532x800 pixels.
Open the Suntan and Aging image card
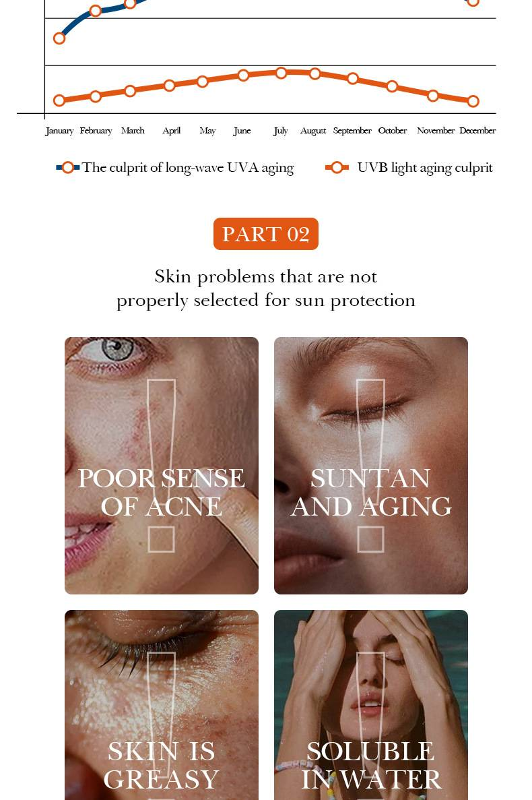click(371, 465)
